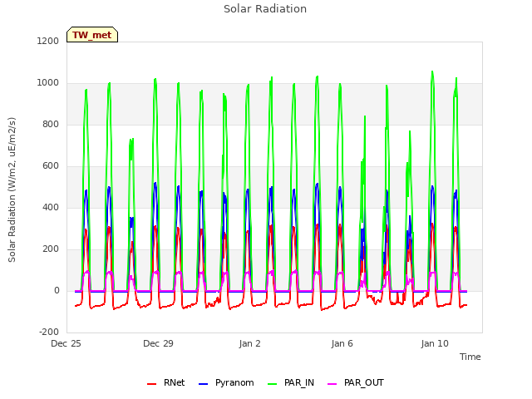Click the Jan 2 x-axis tick label

click(x=249, y=343)
